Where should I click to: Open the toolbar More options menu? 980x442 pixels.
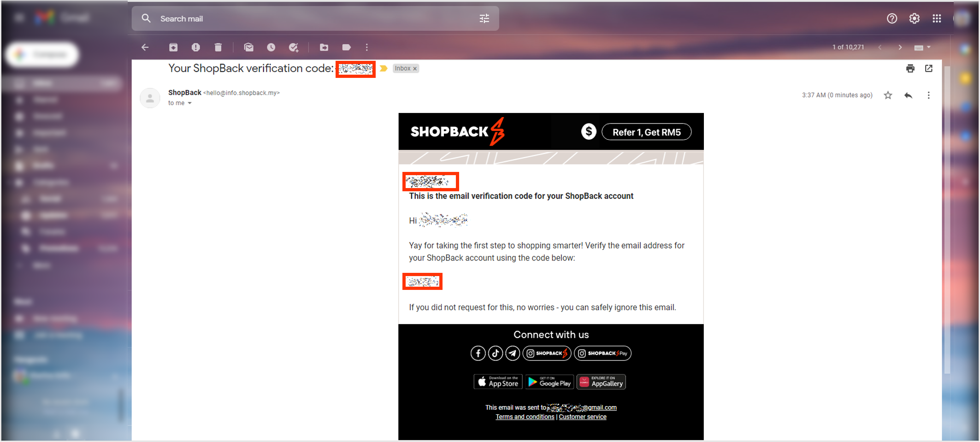(x=367, y=47)
